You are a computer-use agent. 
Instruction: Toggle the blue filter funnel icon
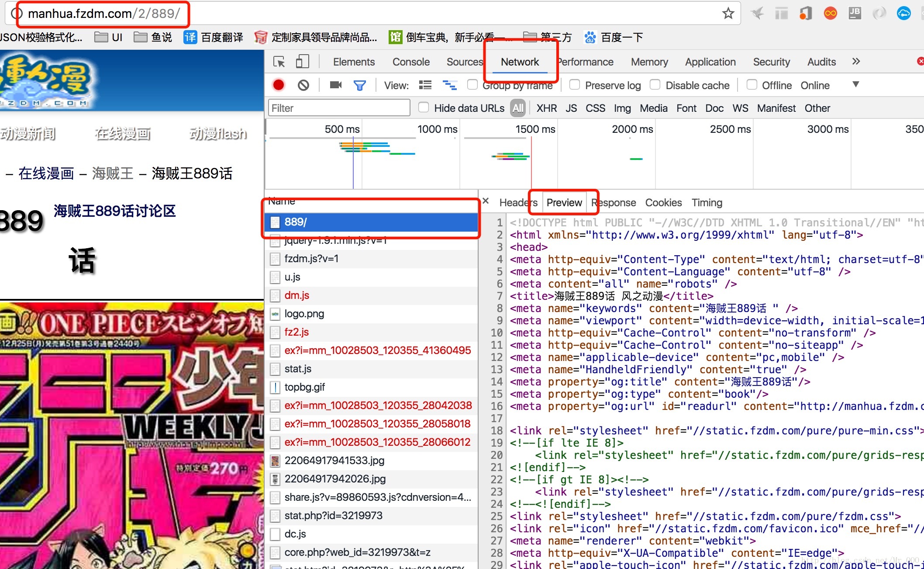(359, 85)
